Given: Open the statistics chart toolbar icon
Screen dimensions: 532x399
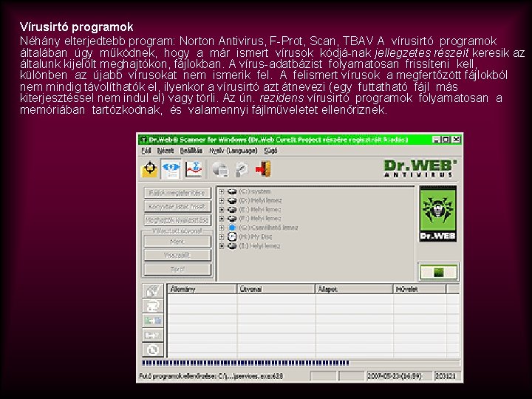Looking at the screenshot, I should coord(194,169).
